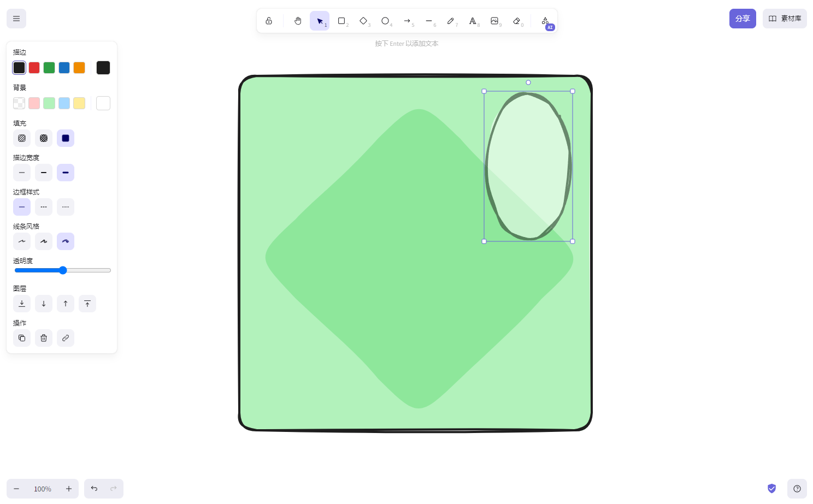813x504 pixels.
Task: Pick light pink background swatch
Action: coord(34,103)
